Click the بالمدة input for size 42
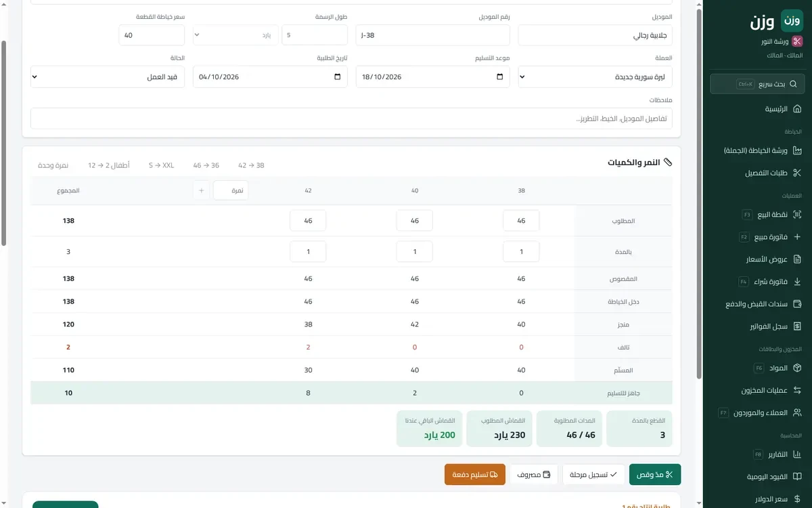 [x=308, y=252]
